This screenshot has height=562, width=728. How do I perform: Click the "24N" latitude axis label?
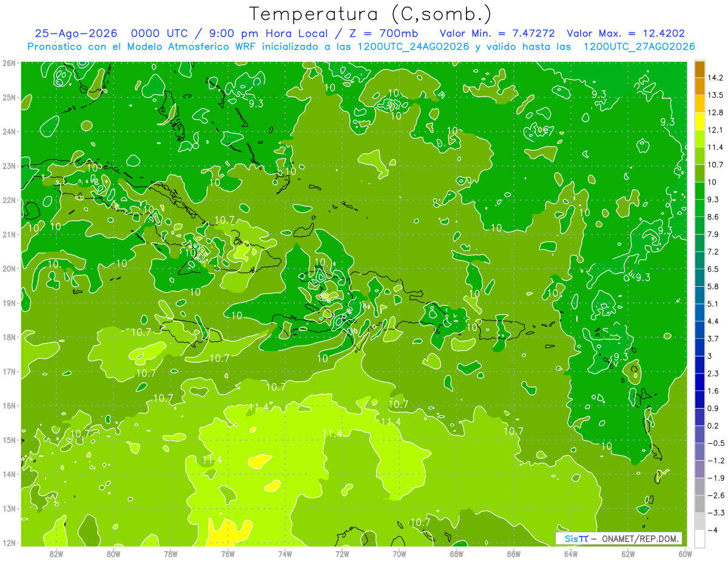tap(9, 132)
